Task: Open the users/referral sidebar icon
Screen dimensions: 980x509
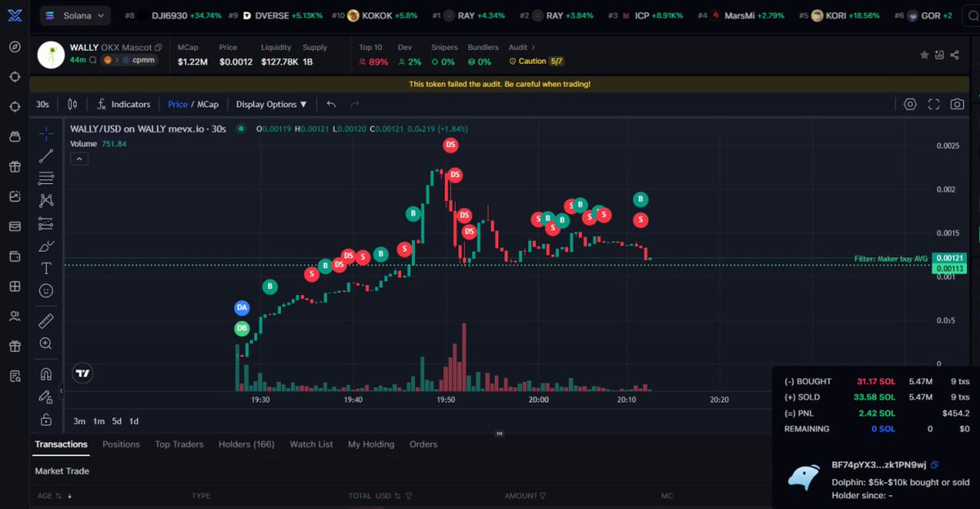Action: tap(15, 316)
